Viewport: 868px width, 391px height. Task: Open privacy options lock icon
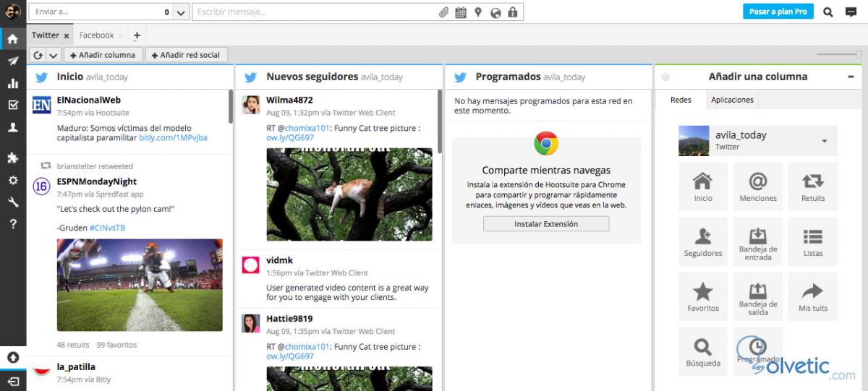point(513,12)
